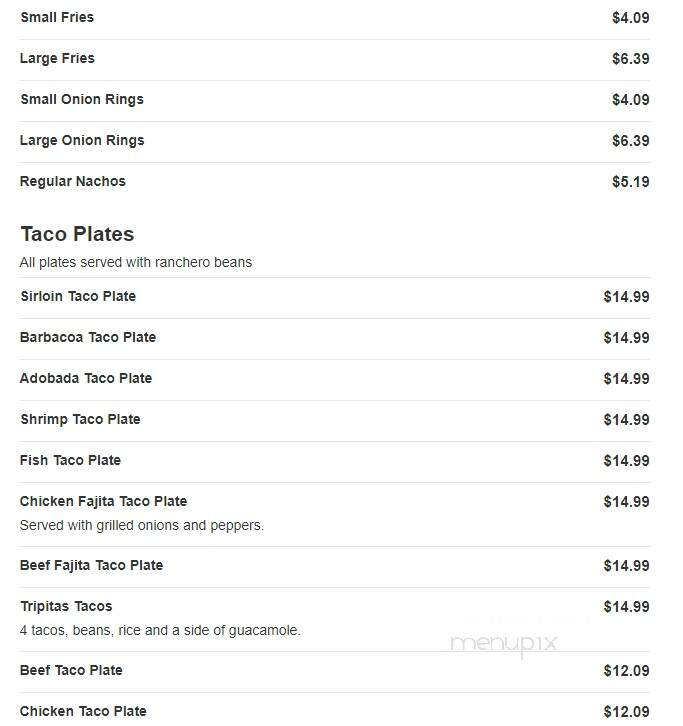Click the Taco Plates section heading

77,234
